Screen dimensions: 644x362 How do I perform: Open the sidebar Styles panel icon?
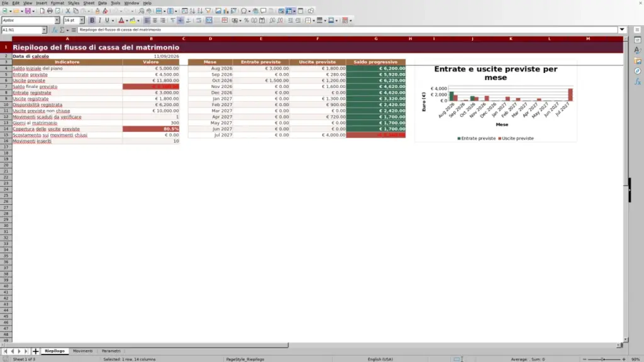[638, 50]
